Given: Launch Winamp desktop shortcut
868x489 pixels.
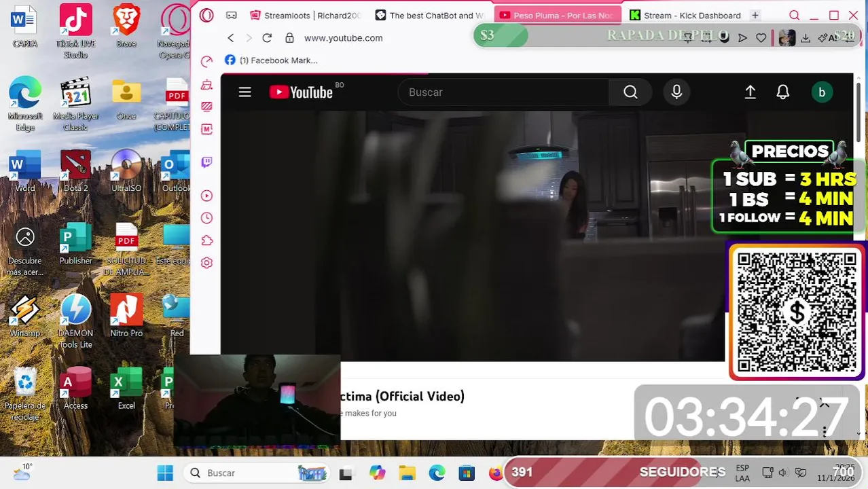Looking at the screenshot, I should [25, 317].
